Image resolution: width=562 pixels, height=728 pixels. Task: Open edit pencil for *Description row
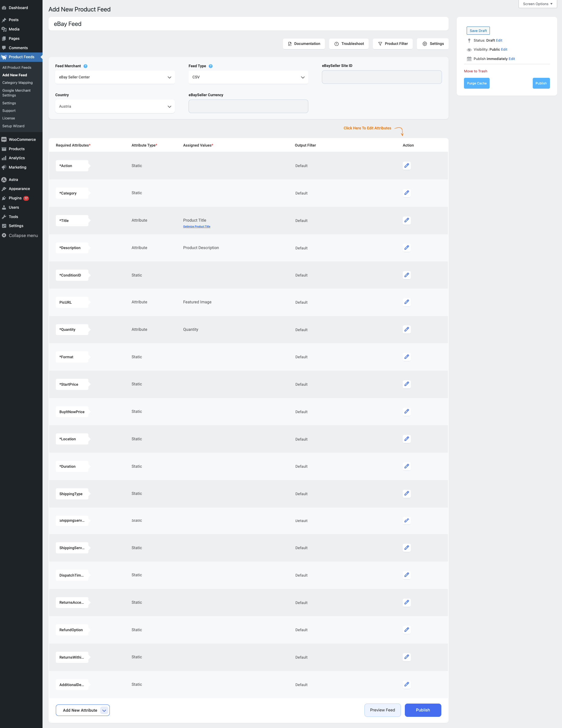407,248
